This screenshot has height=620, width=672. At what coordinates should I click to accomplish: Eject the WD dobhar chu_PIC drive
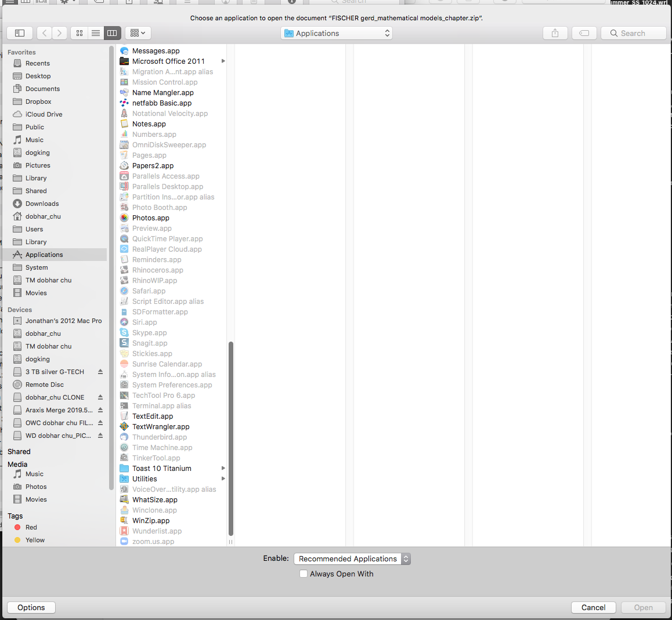coord(100,436)
